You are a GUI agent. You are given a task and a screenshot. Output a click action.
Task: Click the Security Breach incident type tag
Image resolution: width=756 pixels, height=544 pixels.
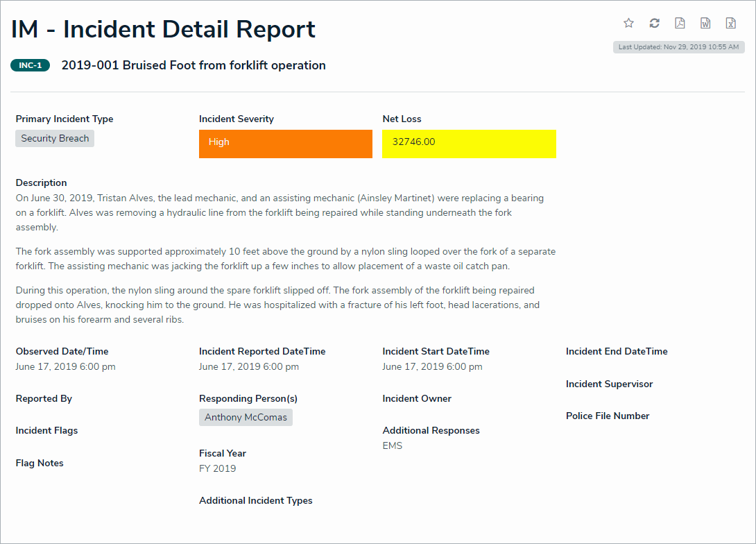[x=55, y=138]
